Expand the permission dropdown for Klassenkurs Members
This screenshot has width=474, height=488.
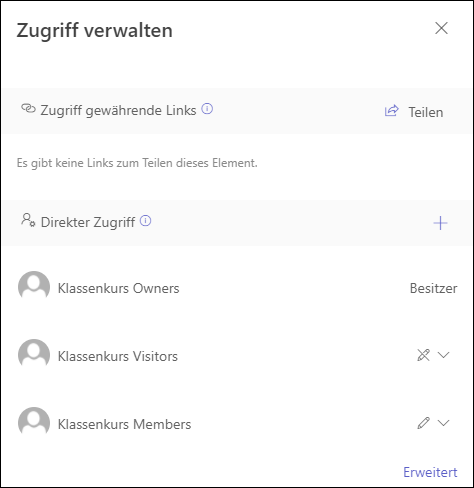click(444, 423)
